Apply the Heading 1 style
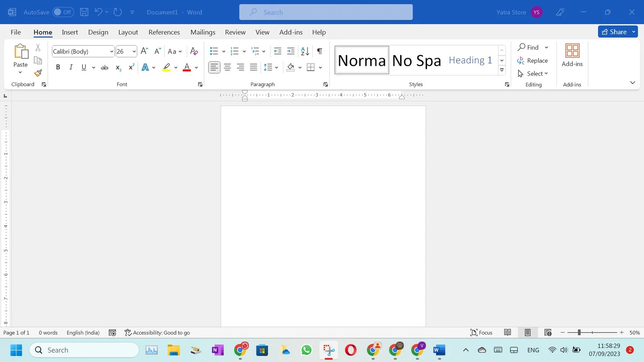Screen dimensions: 644x362 tap(470, 60)
